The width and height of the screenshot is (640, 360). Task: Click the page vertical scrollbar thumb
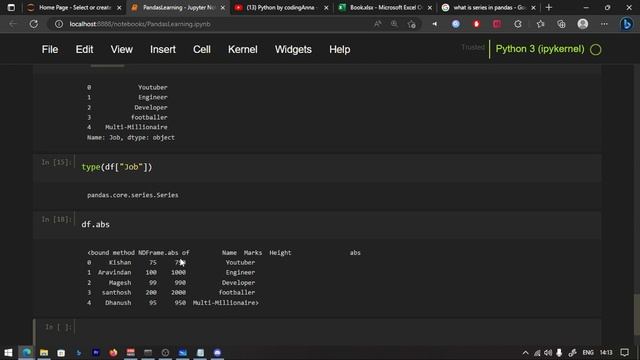636,315
